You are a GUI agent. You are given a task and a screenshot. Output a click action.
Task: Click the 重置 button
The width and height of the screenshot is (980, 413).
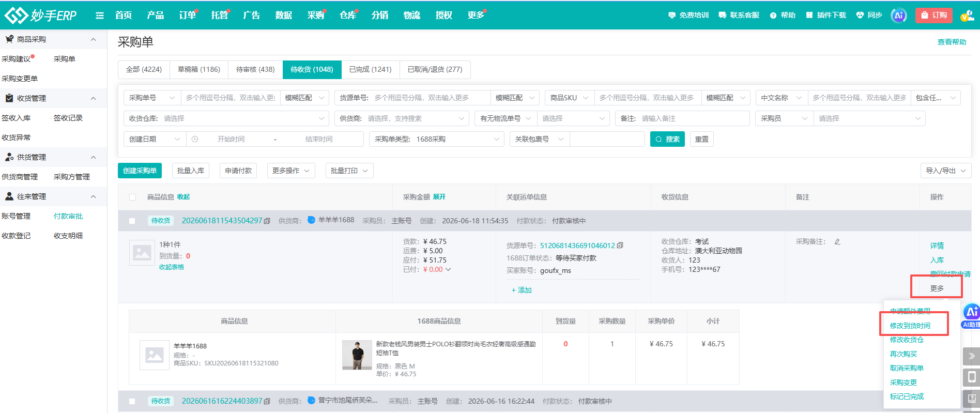(x=702, y=139)
